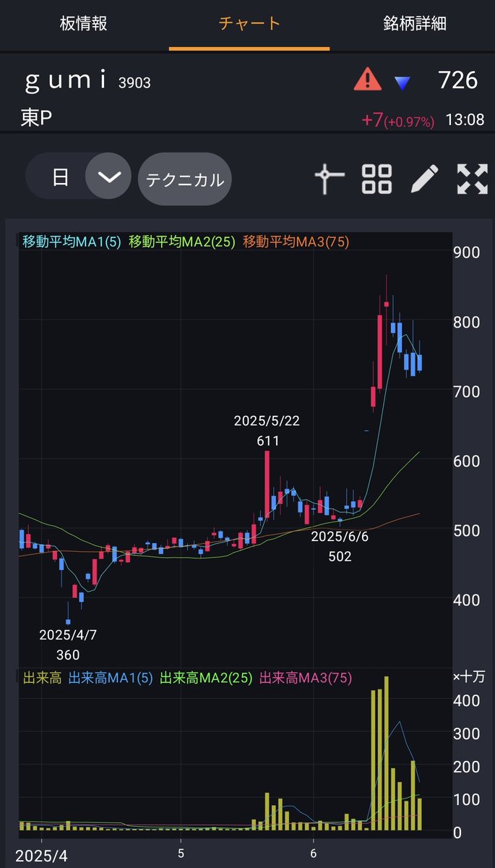Expand the 日 timeframe dropdown chevron

pos(108,177)
